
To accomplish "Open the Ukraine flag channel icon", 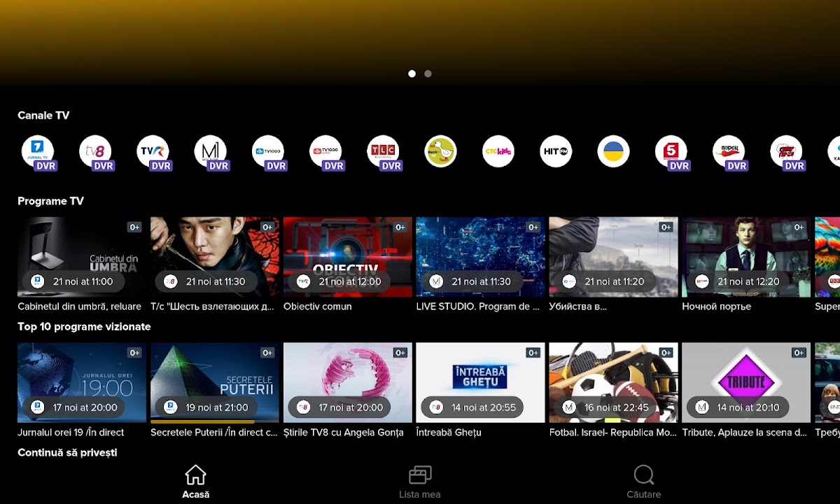I will click(x=613, y=152).
